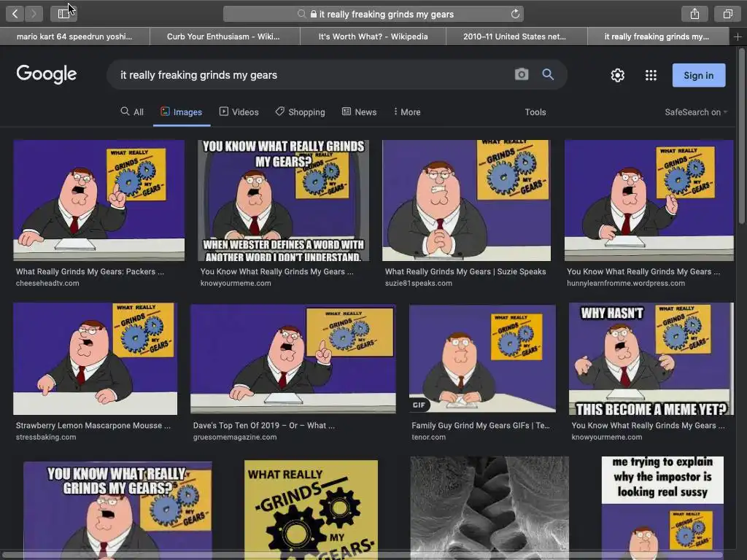Switch to Shopping results
The height and width of the screenshot is (560, 747).
click(x=301, y=112)
